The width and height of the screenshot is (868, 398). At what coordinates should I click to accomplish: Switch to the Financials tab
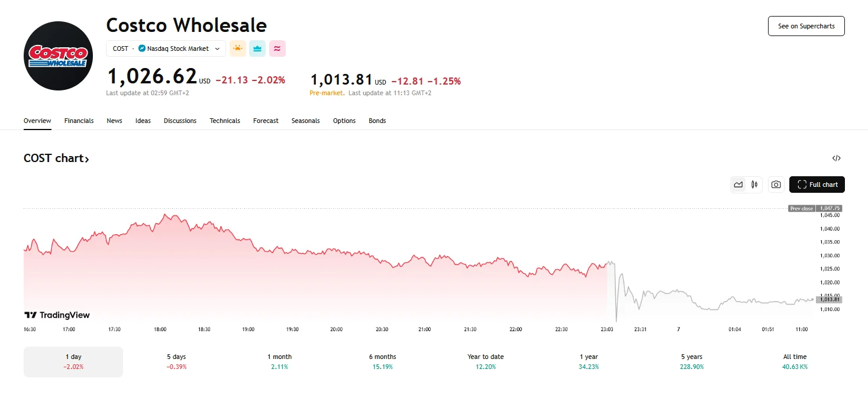[x=79, y=121]
